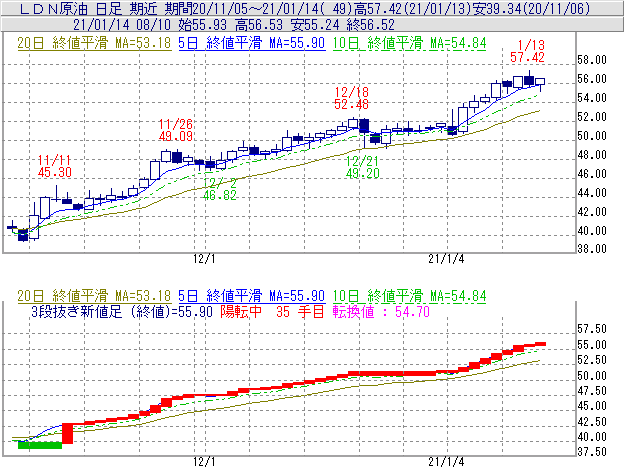
Task: Click the 安55.24 low price value
Action: (315, 25)
